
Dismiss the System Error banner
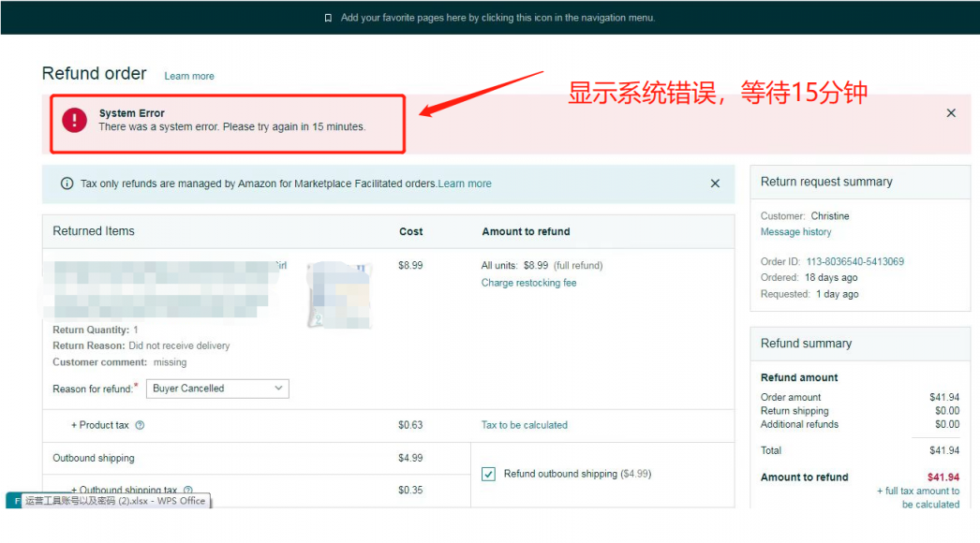click(951, 113)
